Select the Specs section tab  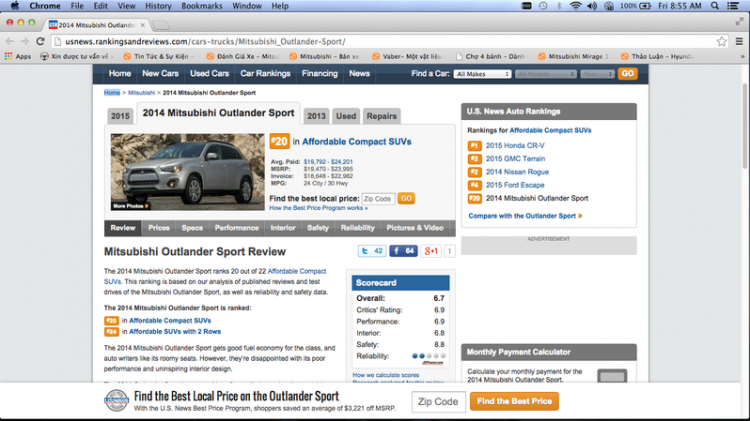192,228
